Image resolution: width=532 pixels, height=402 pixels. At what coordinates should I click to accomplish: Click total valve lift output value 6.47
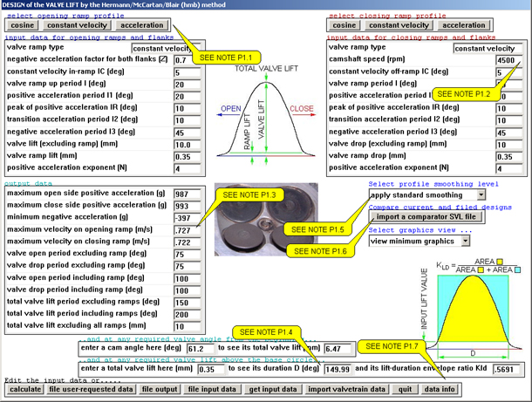[338, 349]
